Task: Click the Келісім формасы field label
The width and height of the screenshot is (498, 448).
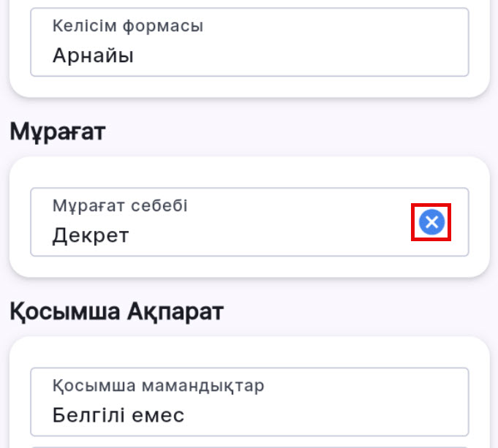Action: 127,26
